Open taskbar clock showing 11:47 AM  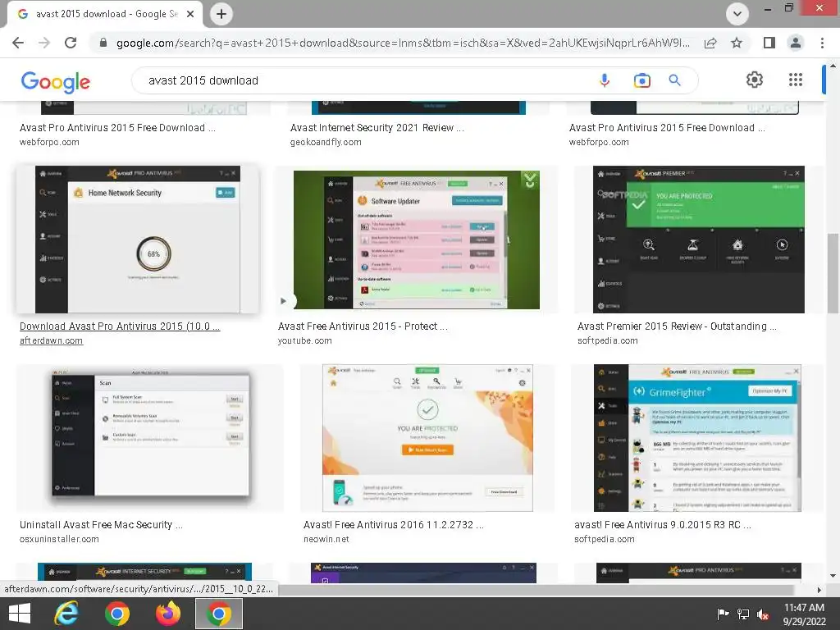[804, 614]
